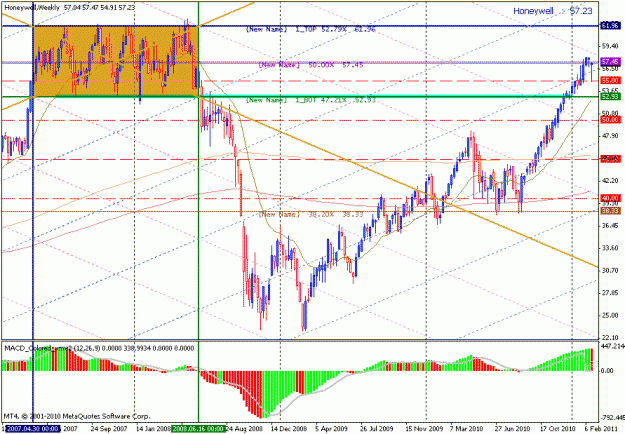
Task: Click the 15 Nov 2009 date label
Action: pos(424,429)
